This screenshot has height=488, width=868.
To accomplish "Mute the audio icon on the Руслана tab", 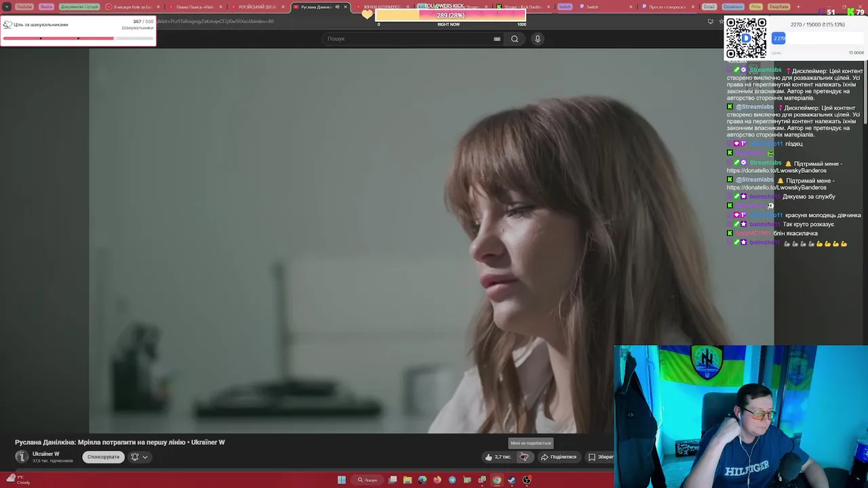I will point(337,7).
